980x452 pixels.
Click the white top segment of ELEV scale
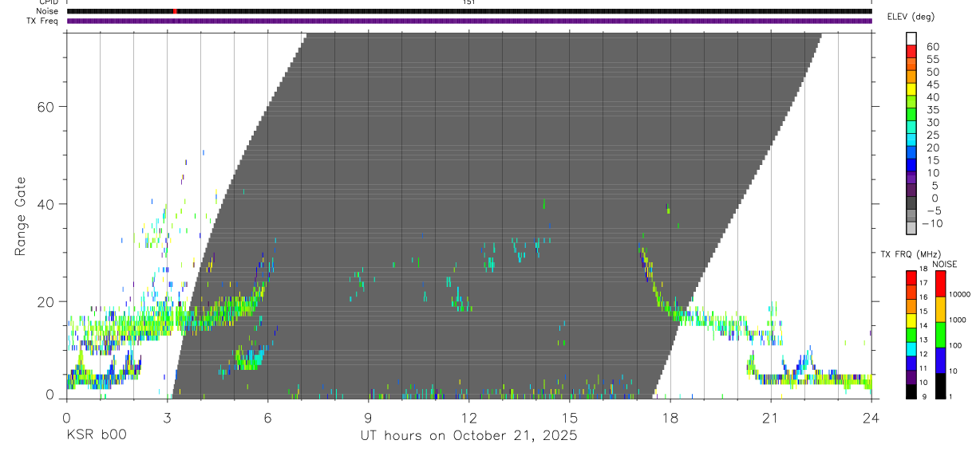coord(911,38)
